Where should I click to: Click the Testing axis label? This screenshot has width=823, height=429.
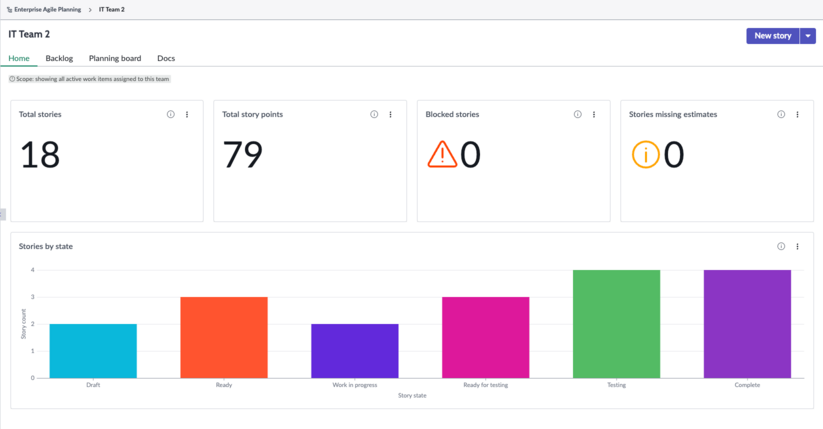(x=617, y=385)
